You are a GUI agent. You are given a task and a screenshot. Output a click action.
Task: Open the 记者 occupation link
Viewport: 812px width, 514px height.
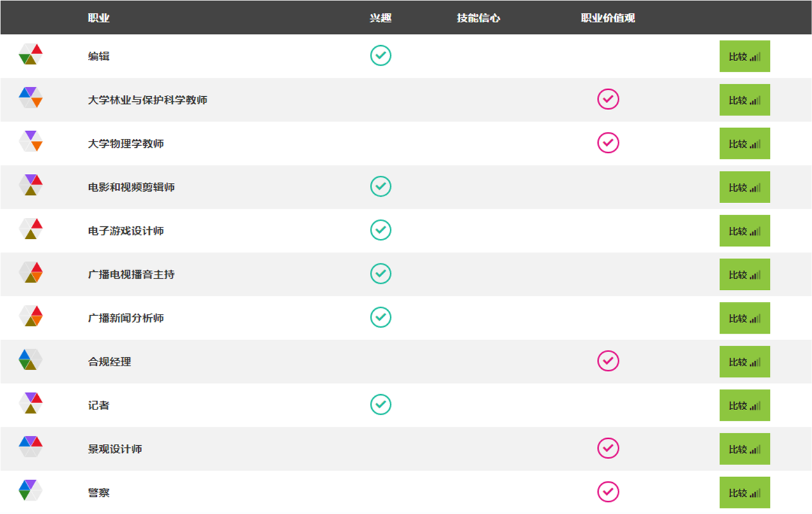click(x=99, y=405)
